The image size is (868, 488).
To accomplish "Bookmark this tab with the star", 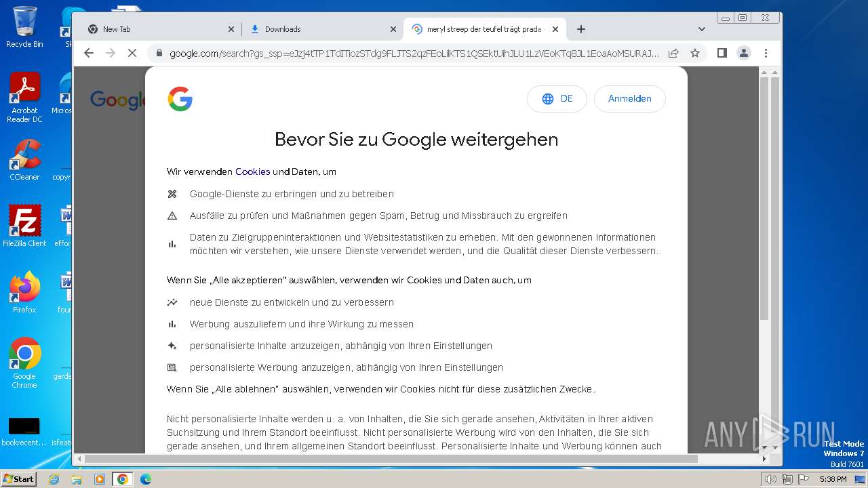I will 695,53.
